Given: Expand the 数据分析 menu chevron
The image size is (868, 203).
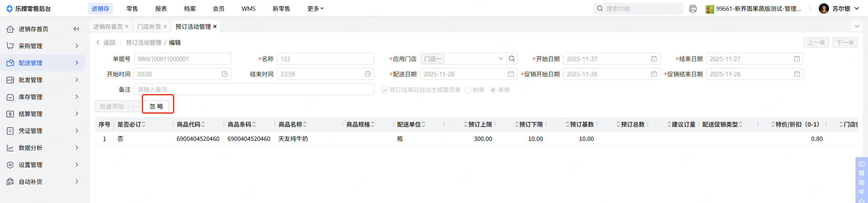Looking at the screenshot, I should click(x=77, y=148).
